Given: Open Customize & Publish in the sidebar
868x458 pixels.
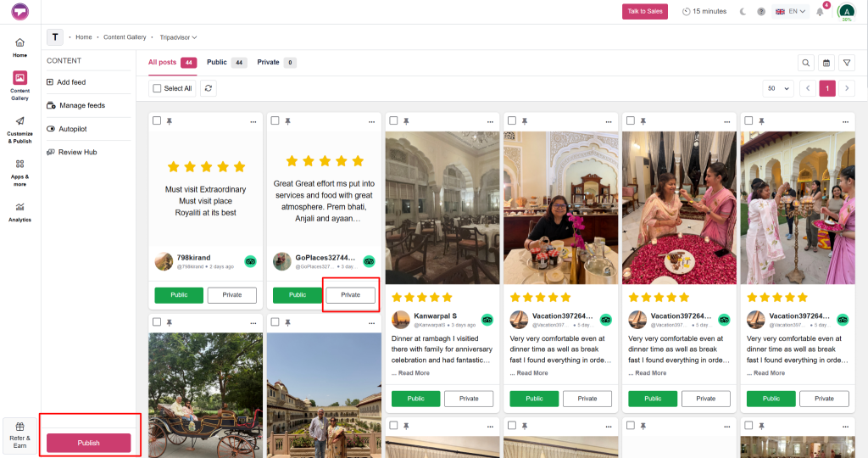Looking at the screenshot, I should coord(20,130).
